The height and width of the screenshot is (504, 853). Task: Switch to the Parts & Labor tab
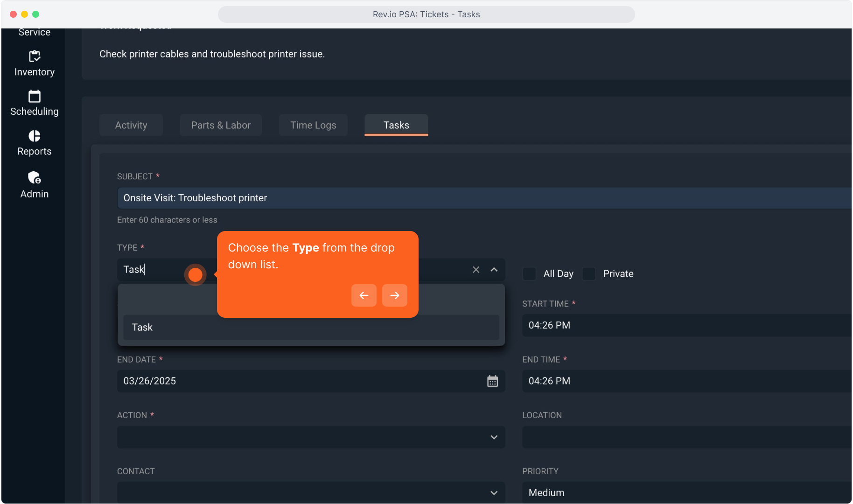pos(221,125)
